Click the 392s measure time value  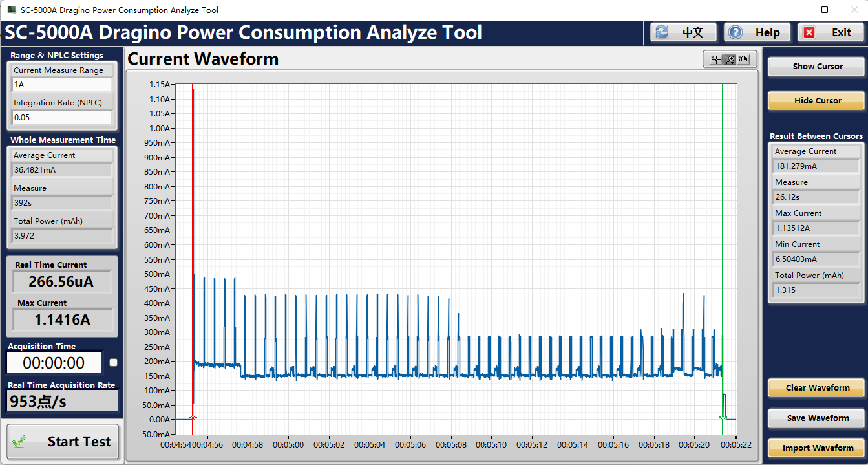pyautogui.click(x=62, y=203)
